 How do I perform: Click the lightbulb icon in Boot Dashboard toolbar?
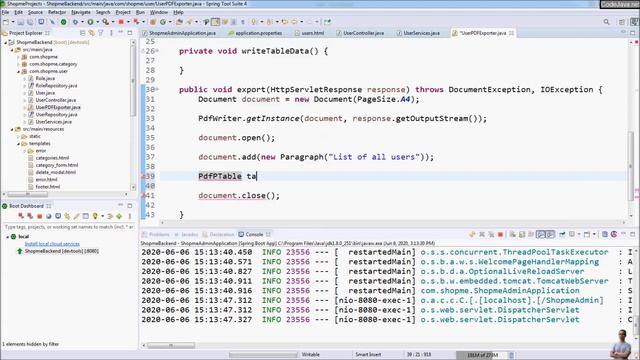(x=95, y=216)
